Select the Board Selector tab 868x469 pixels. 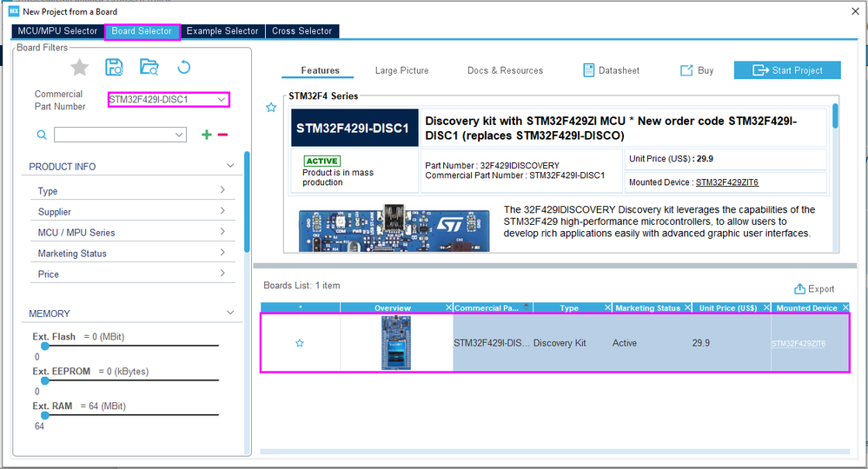(142, 31)
